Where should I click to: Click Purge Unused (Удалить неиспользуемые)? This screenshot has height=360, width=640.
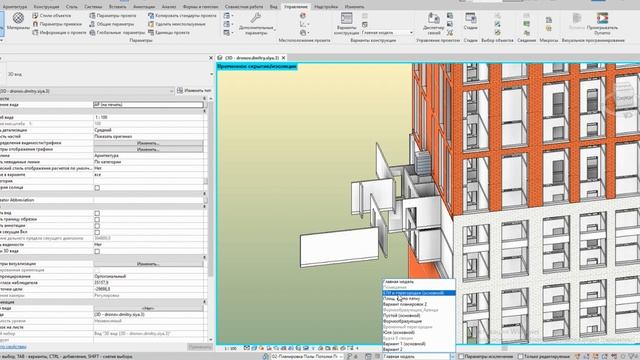177,24
